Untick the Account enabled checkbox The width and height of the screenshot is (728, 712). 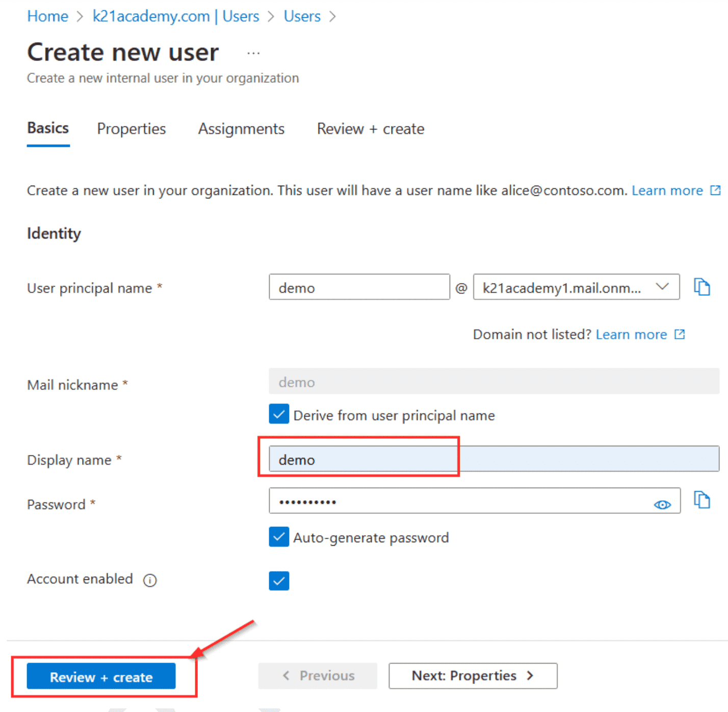pos(279,580)
